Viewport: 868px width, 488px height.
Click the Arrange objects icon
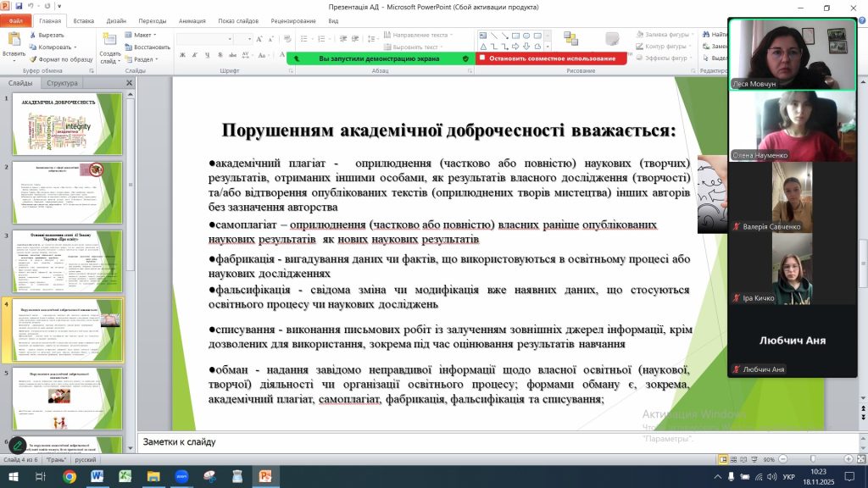pyautogui.click(x=570, y=38)
